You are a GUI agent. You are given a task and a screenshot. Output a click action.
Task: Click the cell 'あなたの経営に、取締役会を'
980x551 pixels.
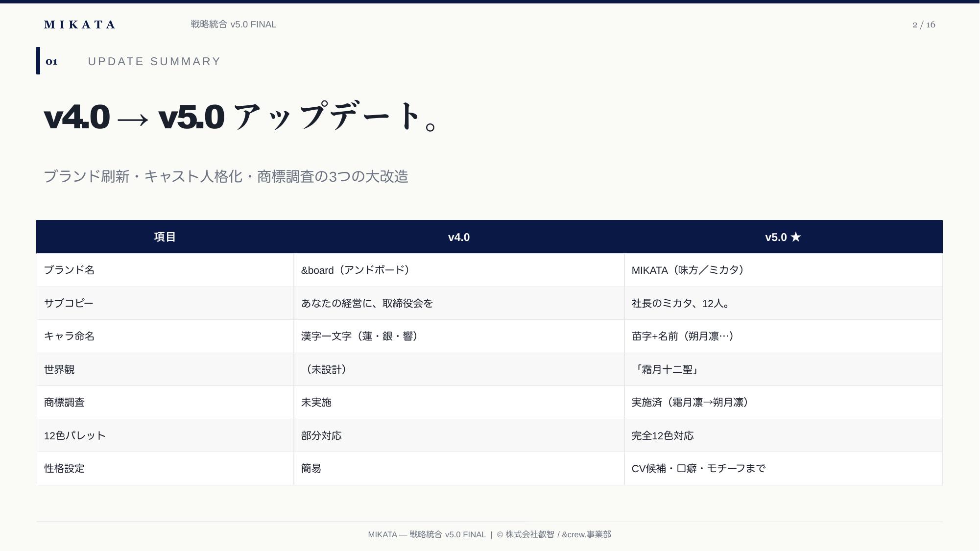coord(459,303)
